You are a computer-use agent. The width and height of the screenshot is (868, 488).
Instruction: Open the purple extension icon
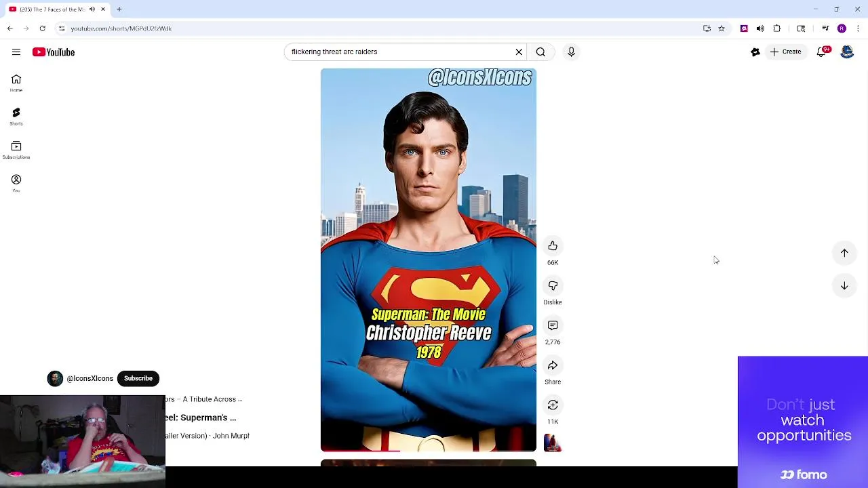(744, 28)
